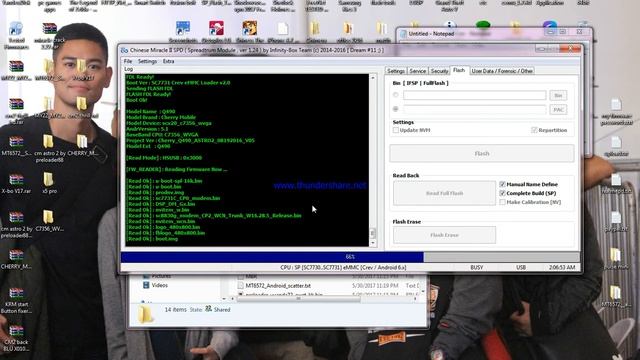
Task: Switch to the Service tab
Action: tap(418, 71)
